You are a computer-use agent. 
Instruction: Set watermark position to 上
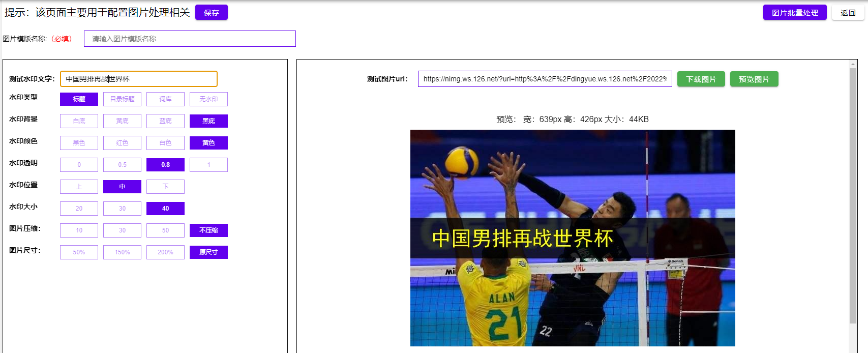point(79,186)
